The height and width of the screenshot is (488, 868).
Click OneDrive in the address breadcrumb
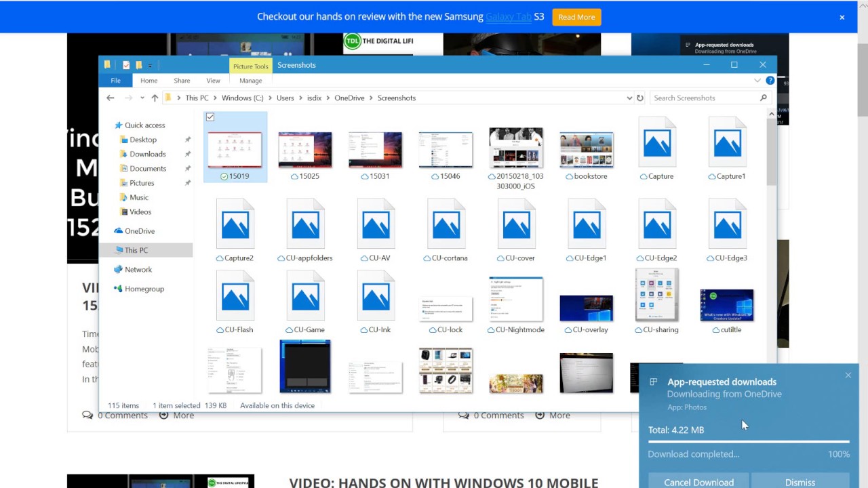coord(349,98)
